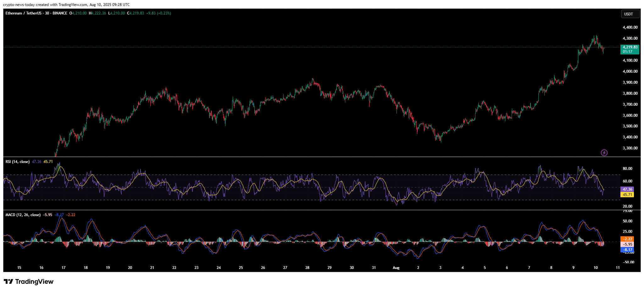Click the TradingView logo at bottom left

coord(29,282)
